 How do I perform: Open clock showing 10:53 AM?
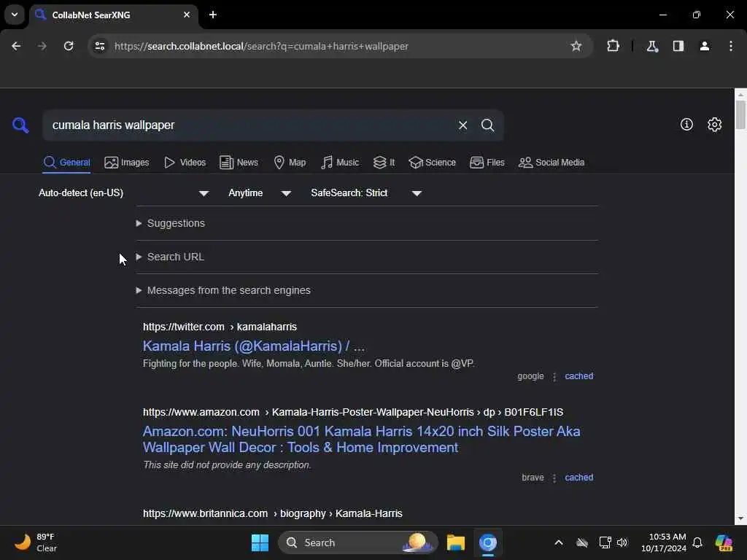click(x=663, y=542)
